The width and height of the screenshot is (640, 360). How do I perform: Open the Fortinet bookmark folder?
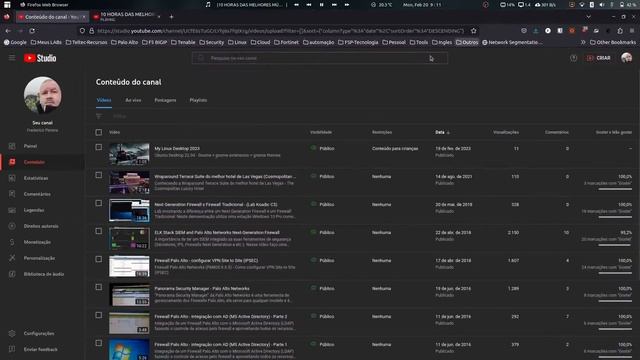point(286,42)
